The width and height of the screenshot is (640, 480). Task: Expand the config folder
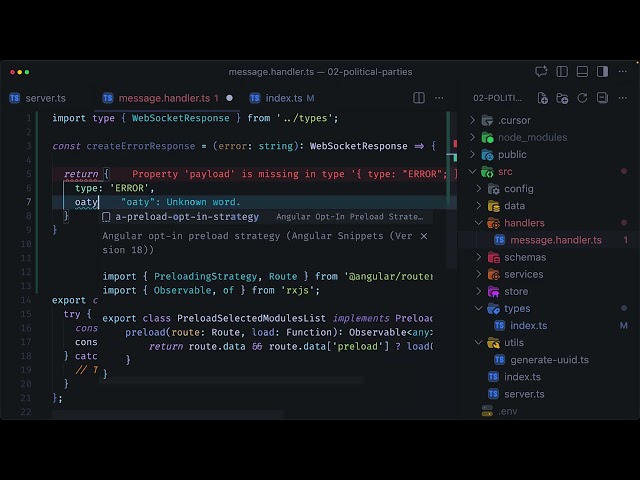(479, 189)
